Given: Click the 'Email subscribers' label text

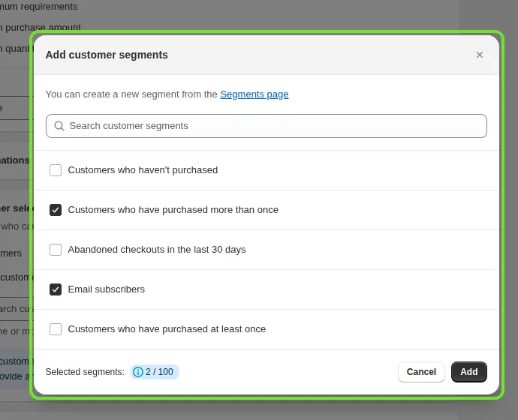Looking at the screenshot, I should 107,289.
